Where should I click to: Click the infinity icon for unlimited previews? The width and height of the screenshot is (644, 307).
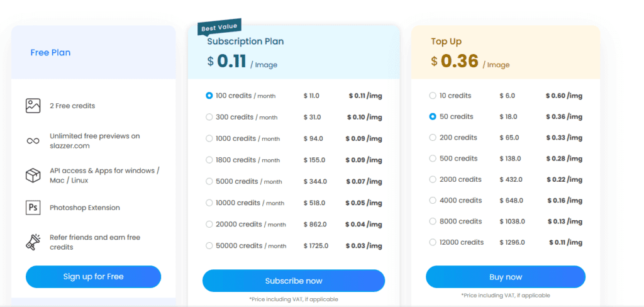[x=33, y=141]
